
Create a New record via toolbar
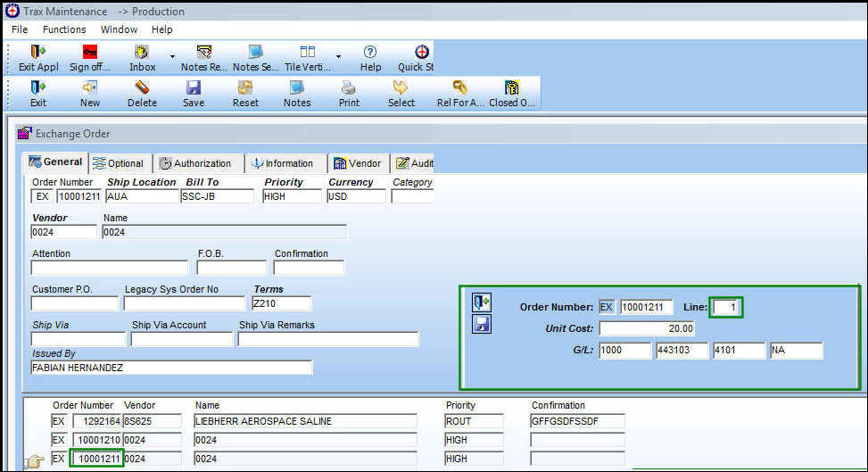[x=90, y=87]
